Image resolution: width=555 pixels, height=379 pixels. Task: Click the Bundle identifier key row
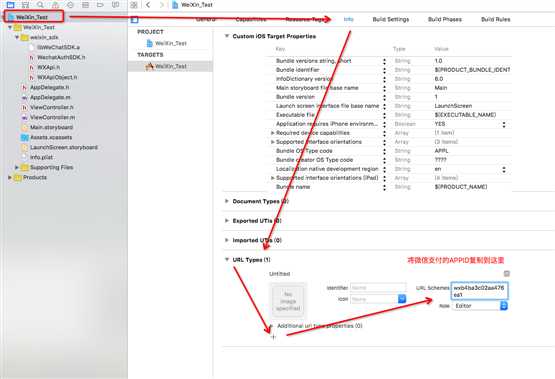297,70
